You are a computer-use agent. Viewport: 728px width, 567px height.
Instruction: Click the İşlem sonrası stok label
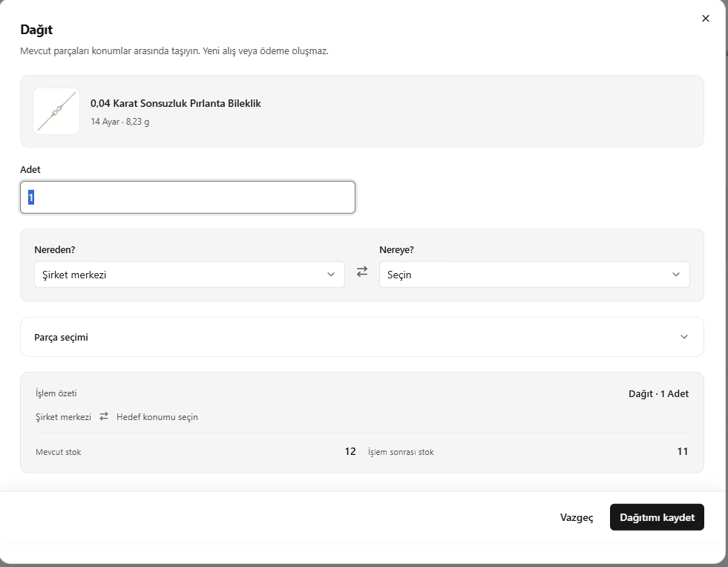[x=401, y=452]
